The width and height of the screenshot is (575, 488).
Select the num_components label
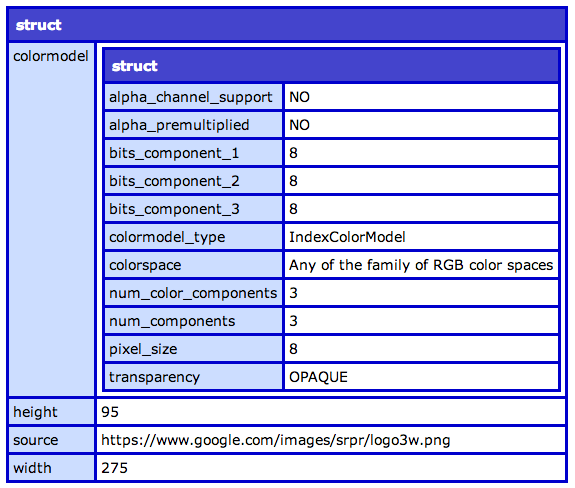[172, 321]
